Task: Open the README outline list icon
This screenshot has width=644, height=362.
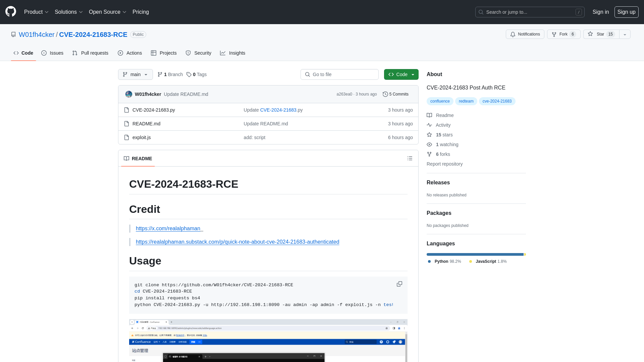Action: [410, 158]
